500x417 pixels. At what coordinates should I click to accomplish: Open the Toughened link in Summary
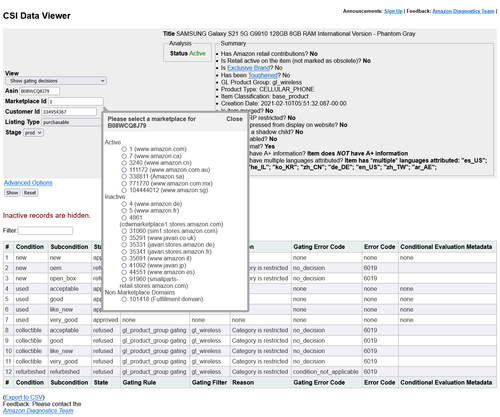pos(263,75)
